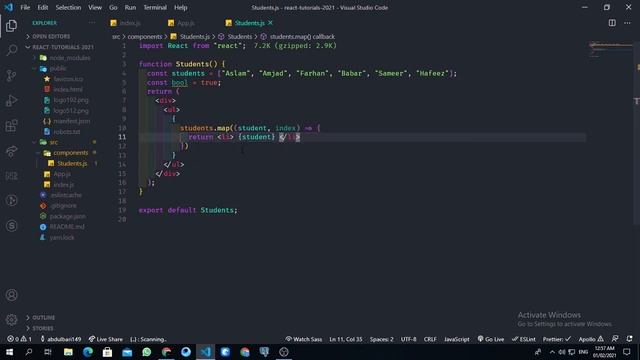This screenshot has height=360, width=640.
Task: Open Microsoft Edge from the taskbar
Action: (88, 352)
